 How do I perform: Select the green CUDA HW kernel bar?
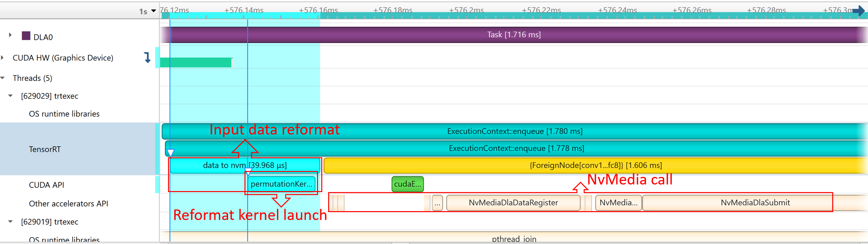click(x=196, y=62)
